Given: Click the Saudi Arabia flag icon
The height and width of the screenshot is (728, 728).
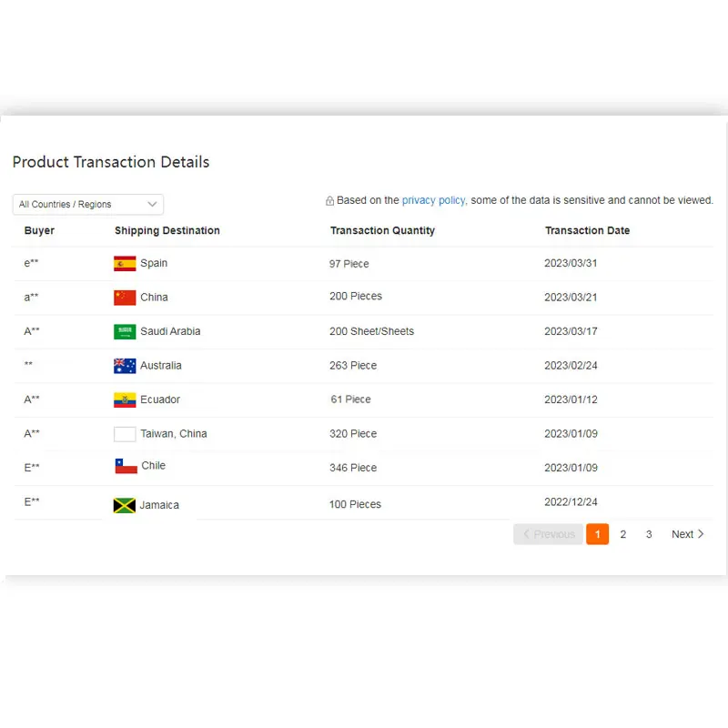Looking at the screenshot, I should pos(125,331).
